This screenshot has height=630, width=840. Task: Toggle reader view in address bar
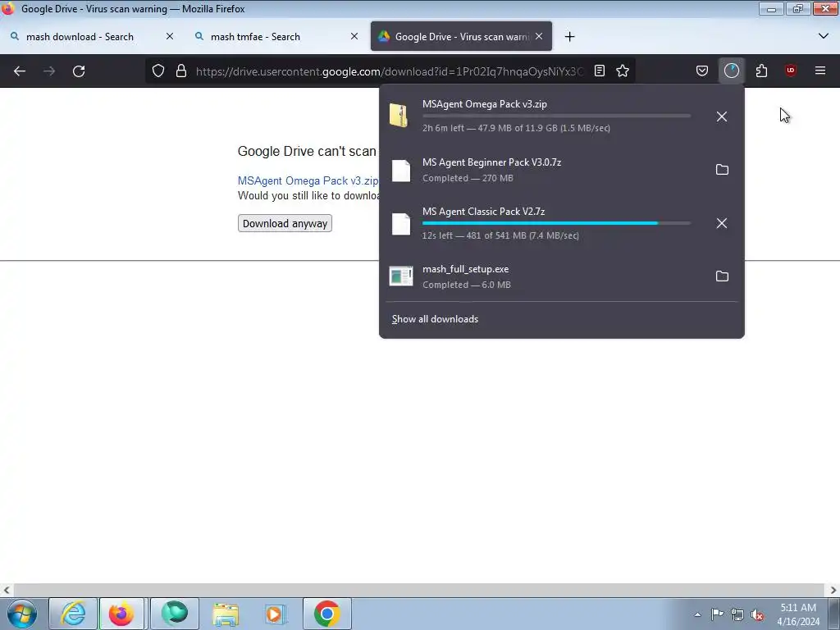click(600, 71)
